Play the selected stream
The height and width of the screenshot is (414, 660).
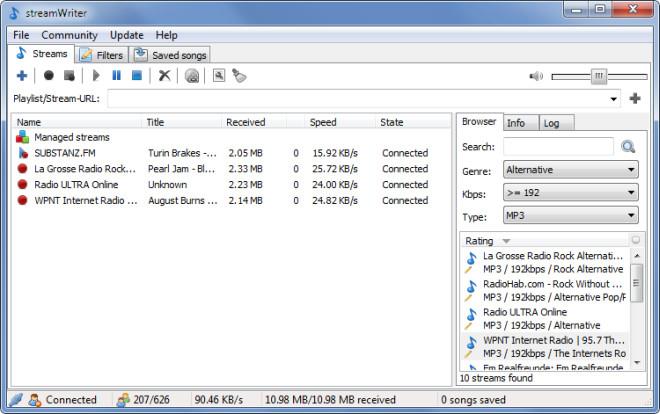tap(96, 76)
